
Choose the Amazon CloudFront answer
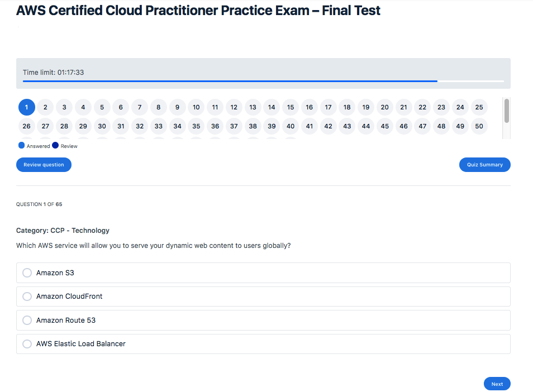pos(27,297)
